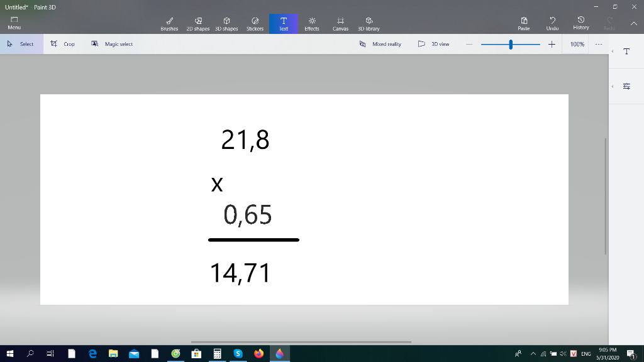Collapse the top ribbon with chevron
The image size is (644, 362).
tap(634, 24)
